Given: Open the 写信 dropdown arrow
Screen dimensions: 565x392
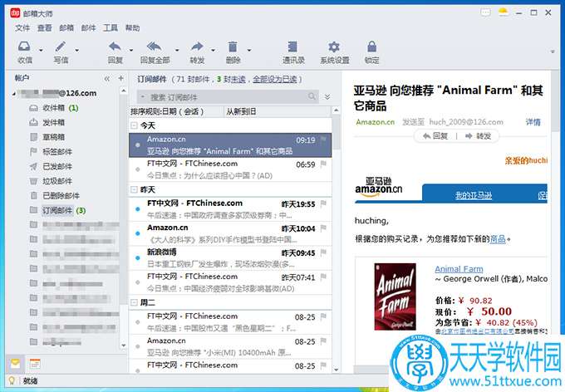Looking at the screenshot, I should (76, 50).
